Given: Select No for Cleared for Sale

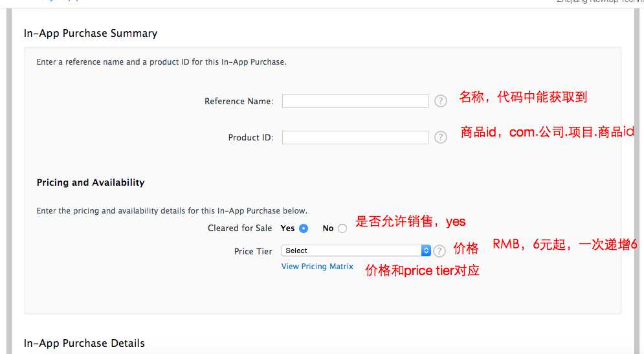Looking at the screenshot, I should [342, 228].
